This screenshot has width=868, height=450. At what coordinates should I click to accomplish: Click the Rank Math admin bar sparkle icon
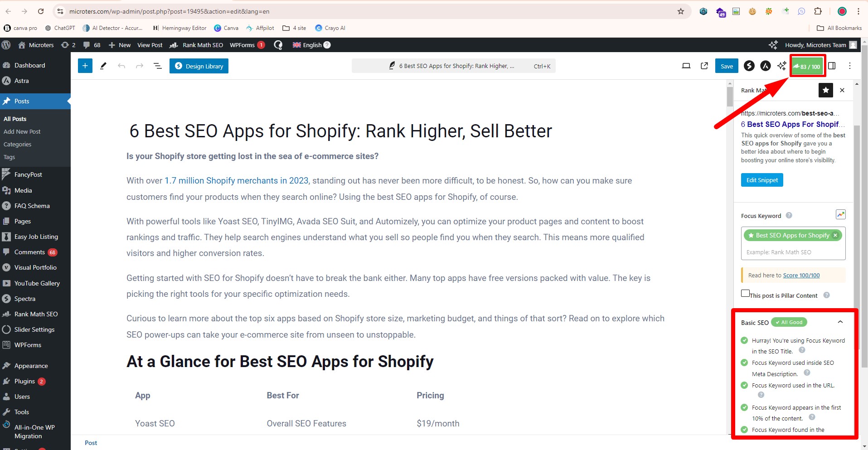coord(773,45)
